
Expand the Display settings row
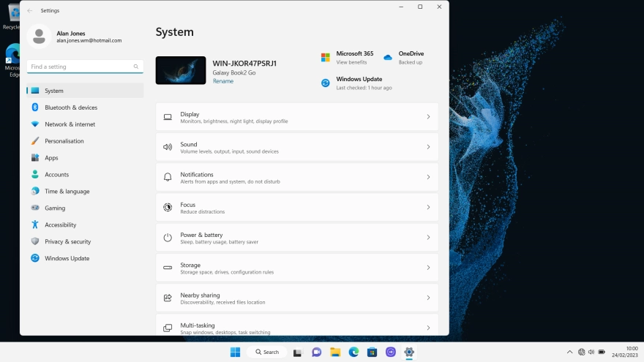click(x=296, y=117)
